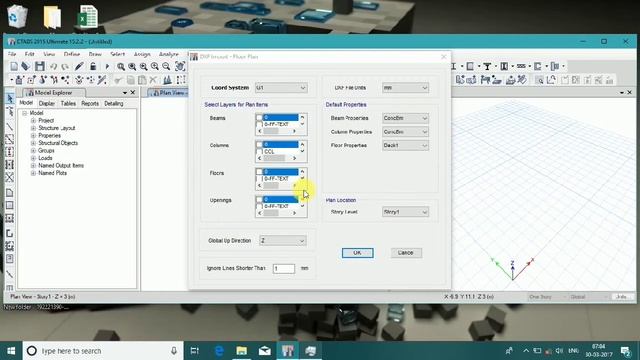Click the Beams list horizontal scrollbar
Image resolution: width=640 pixels, height=360 pixels.
(277, 131)
